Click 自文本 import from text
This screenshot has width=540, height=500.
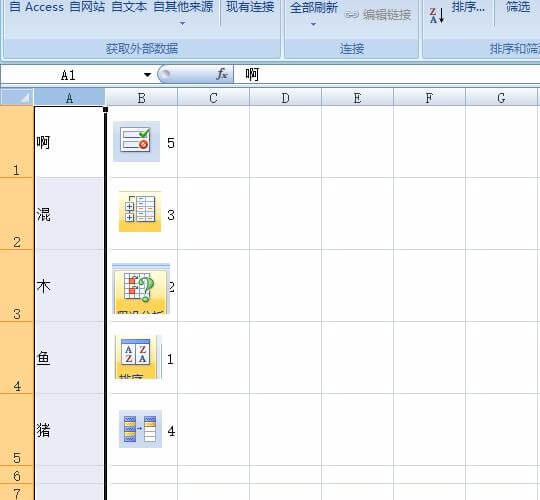click(x=129, y=7)
